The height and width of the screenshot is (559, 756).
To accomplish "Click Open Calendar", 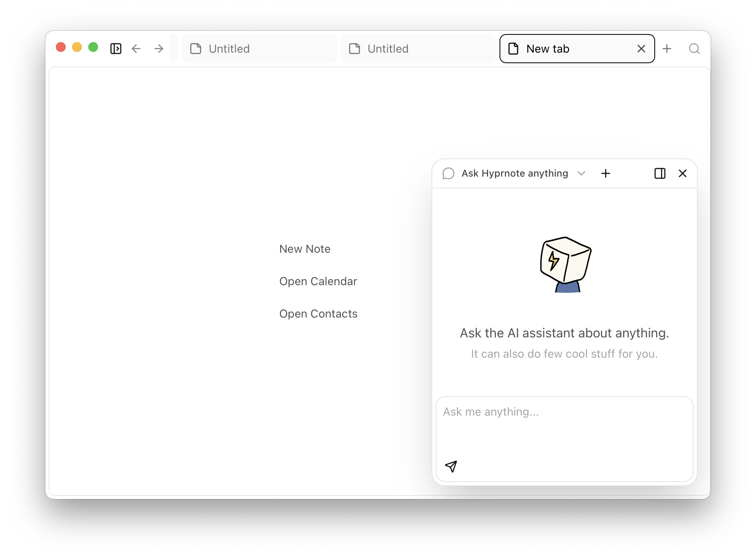I will pyautogui.click(x=318, y=281).
